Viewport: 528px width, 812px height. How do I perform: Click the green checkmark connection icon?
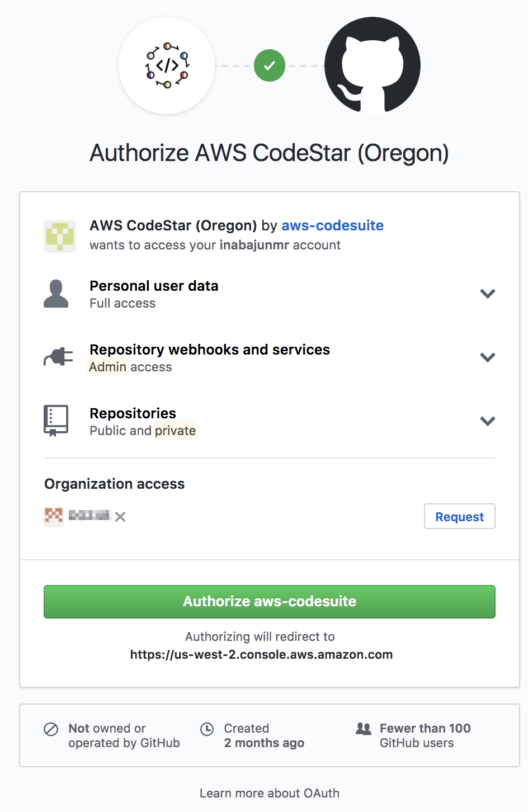tap(269, 65)
